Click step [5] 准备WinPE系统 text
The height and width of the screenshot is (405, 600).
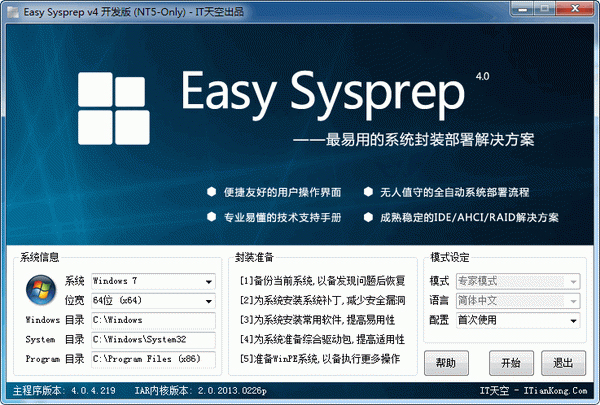pos(320,359)
